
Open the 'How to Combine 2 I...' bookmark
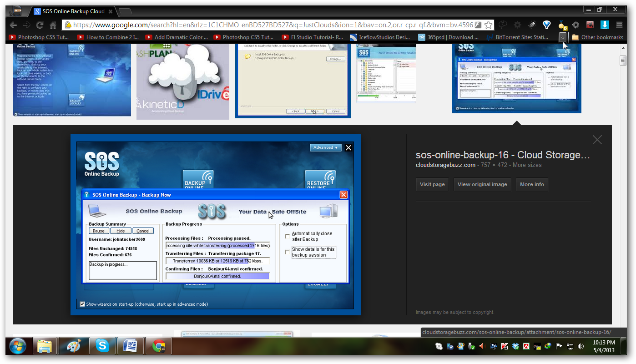click(x=108, y=37)
